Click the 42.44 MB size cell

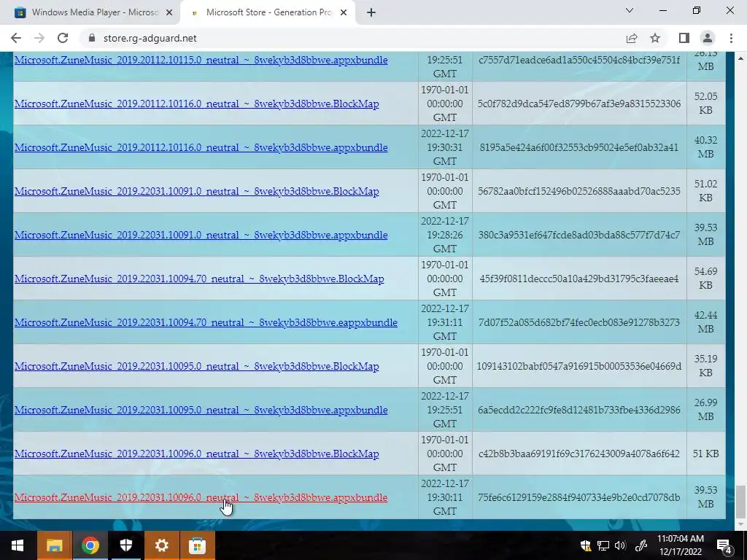point(705,322)
